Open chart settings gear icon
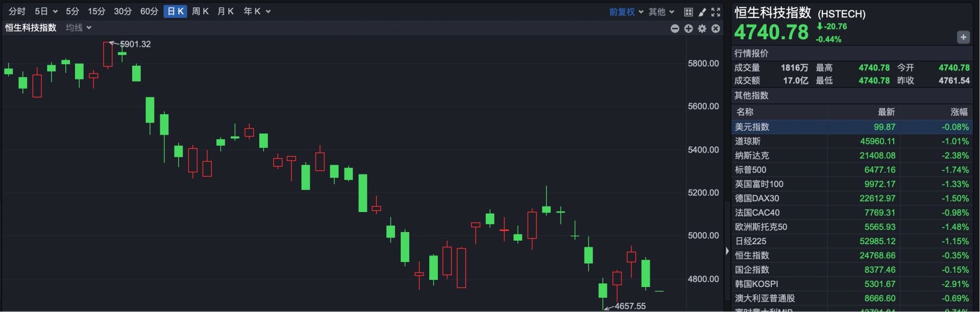Viewport: 980px width, 312px height. coord(702,29)
